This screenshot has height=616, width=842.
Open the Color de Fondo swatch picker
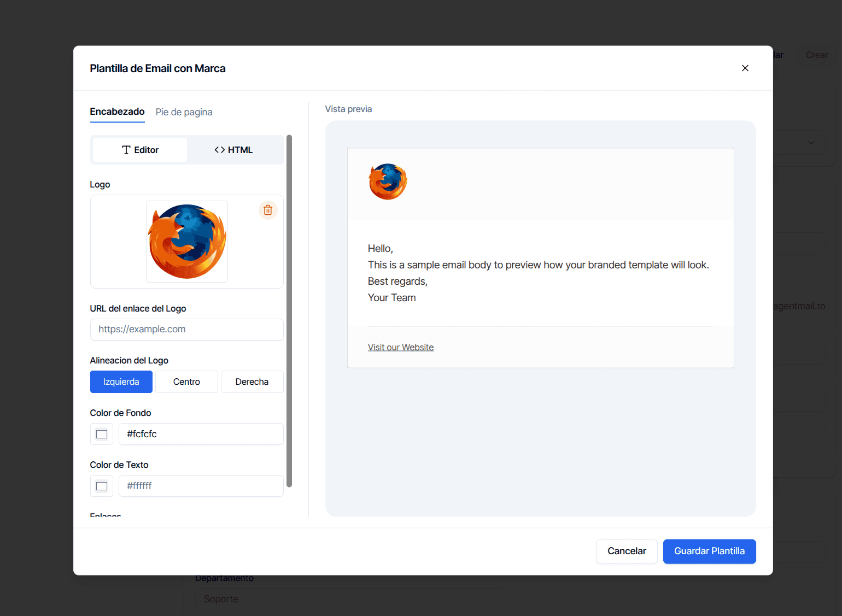click(x=102, y=434)
